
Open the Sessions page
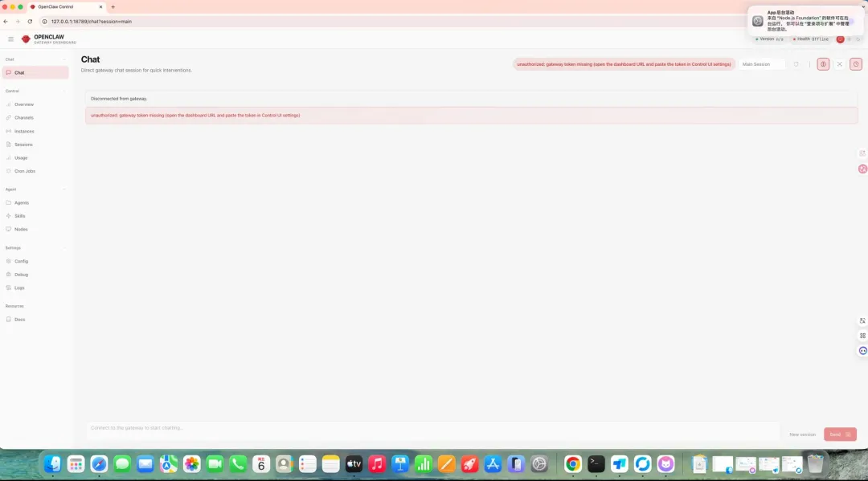[35, 145]
